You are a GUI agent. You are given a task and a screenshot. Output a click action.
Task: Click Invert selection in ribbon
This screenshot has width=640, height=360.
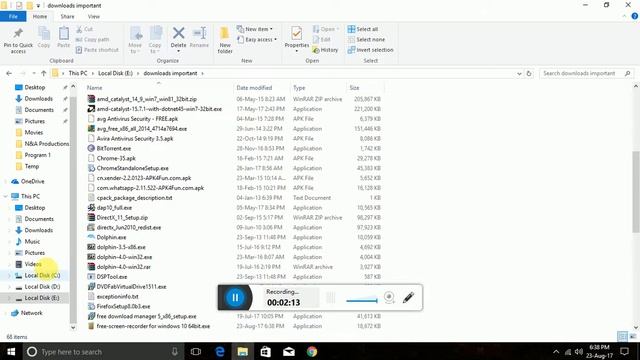point(371,50)
